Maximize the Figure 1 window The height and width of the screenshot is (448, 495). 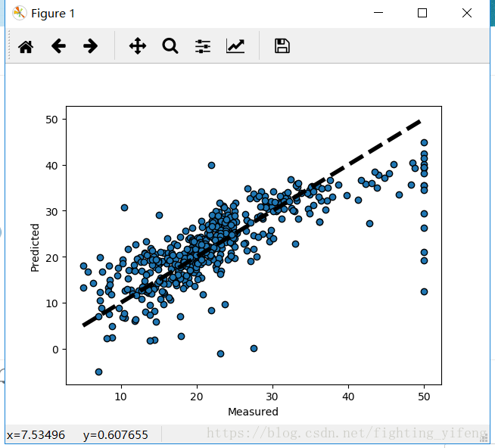[x=422, y=13]
